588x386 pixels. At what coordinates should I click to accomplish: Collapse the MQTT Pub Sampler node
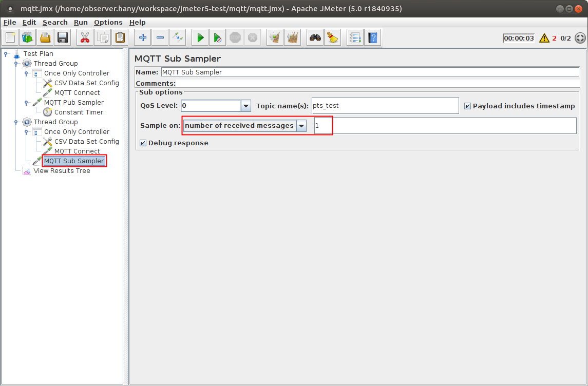26,103
